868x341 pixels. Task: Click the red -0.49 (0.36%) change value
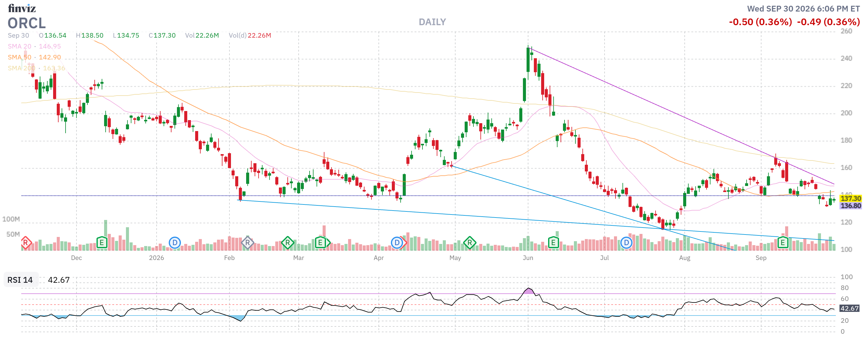[x=828, y=22]
